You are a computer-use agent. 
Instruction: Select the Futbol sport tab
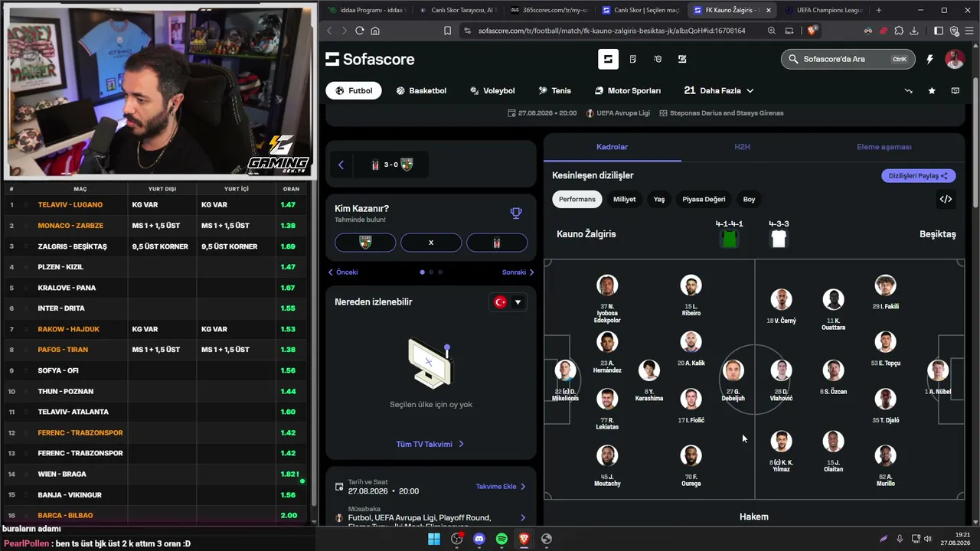354,90
